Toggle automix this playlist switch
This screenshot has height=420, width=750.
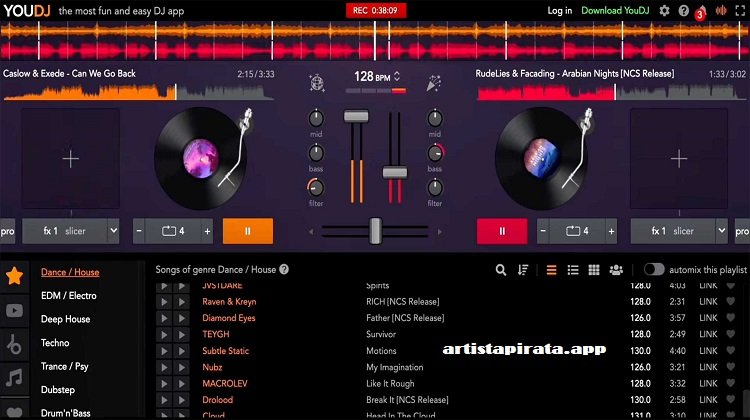pos(653,269)
